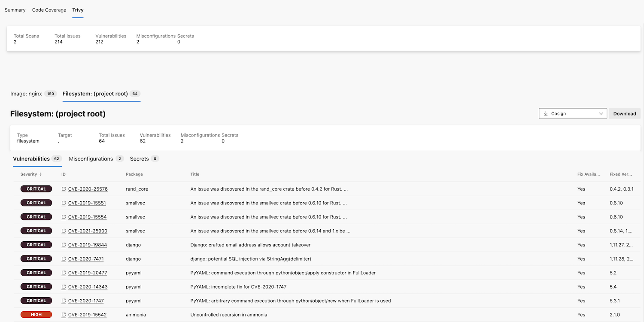This screenshot has height=322, width=644.
Task: Open the CVE-2020-1747 vulnerability link
Action: coord(86,301)
